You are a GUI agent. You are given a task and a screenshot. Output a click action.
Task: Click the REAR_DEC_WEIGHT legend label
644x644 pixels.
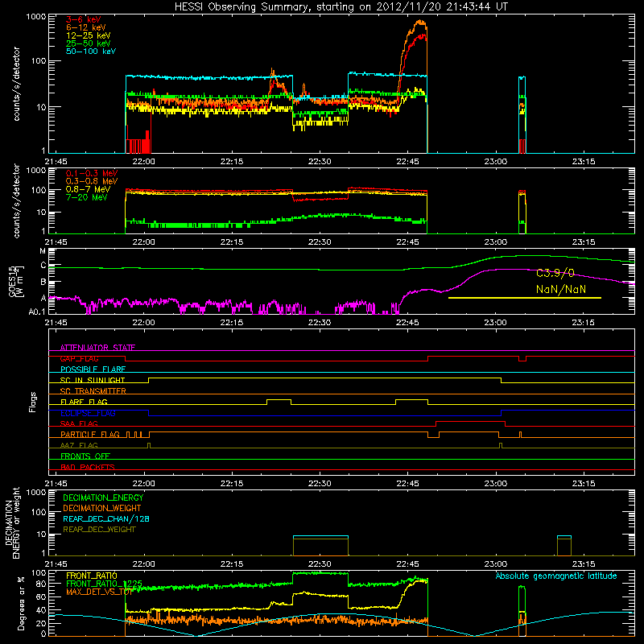[99, 530]
